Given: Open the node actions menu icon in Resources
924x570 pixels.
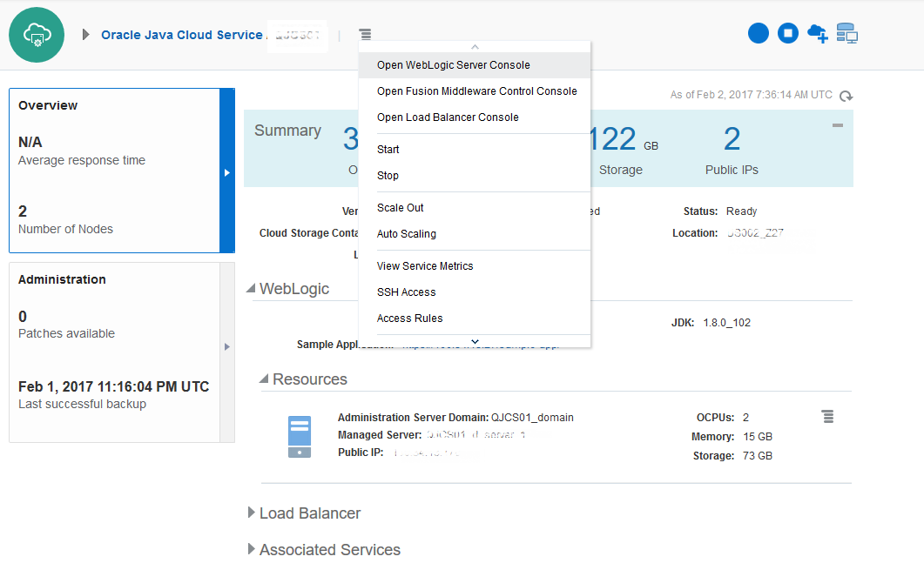Looking at the screenshot, I should coord(828,417).
